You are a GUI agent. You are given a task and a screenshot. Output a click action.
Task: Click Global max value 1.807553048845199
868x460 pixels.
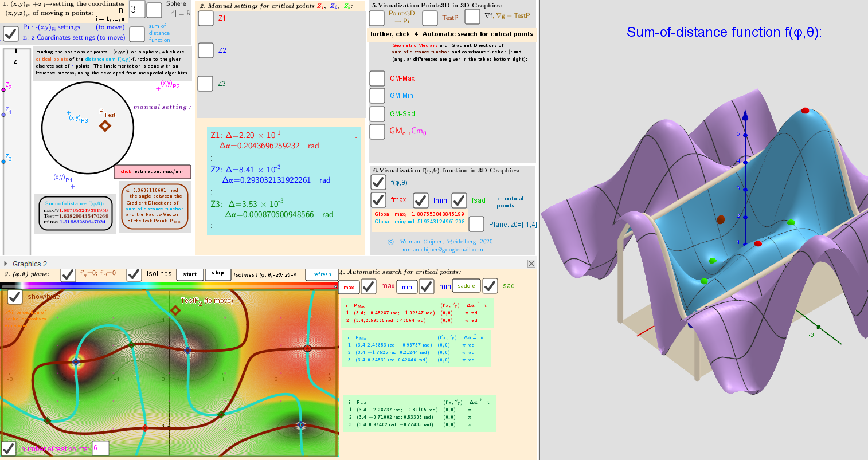419,214
